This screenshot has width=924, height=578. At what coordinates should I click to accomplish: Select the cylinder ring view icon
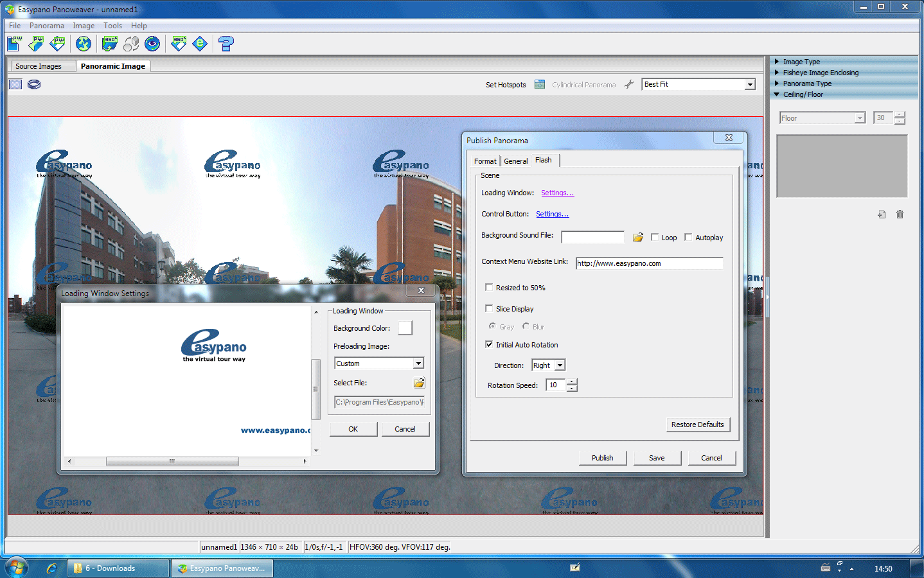[x=34, y=84]
